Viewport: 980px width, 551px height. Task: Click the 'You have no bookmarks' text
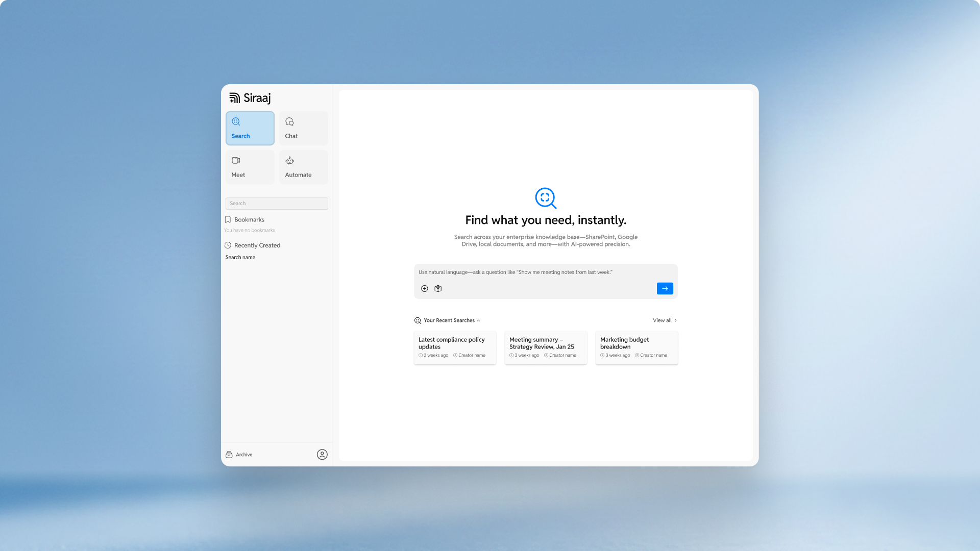pos(250,231)
